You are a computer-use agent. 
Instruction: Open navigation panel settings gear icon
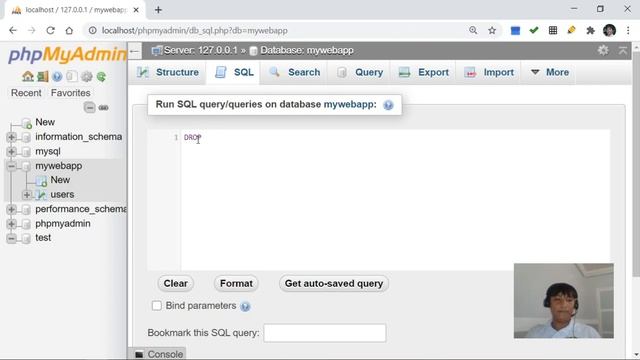tap(87, 76)
